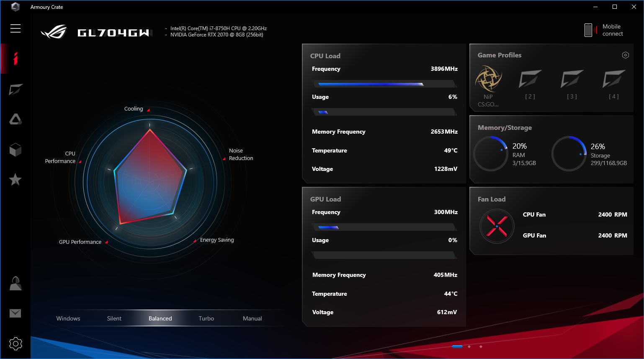Select the Balanced performance mode
This screenshot has width=644, height=359.
(x=160, y=318)
